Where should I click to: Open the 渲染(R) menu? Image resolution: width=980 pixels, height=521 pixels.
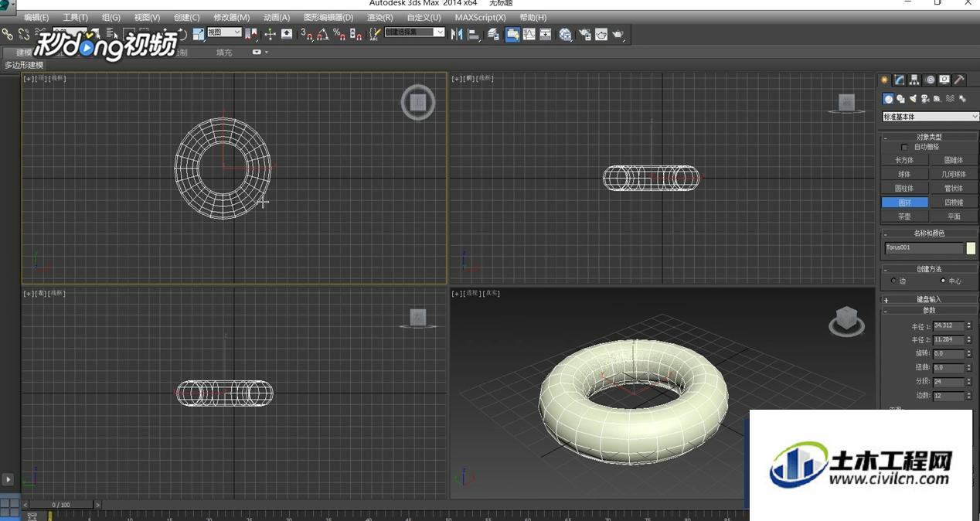[x=379, y=17]
